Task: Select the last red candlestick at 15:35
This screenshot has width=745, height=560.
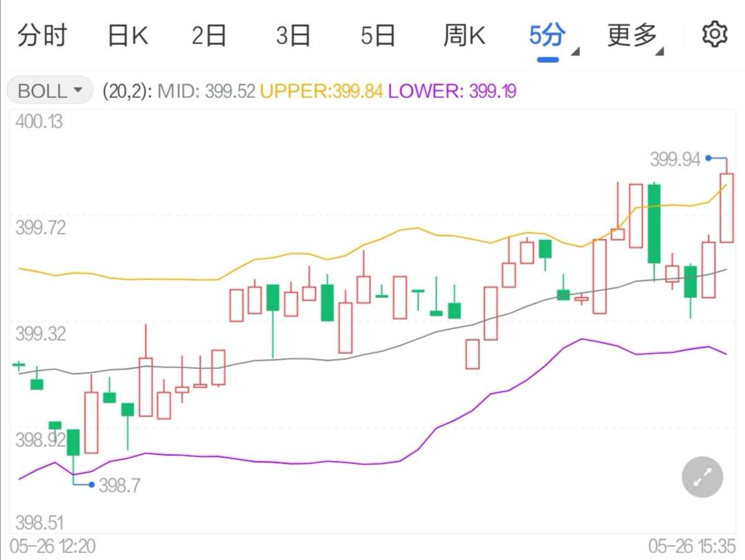Action: pyautogui.click(x=726, y=208)
